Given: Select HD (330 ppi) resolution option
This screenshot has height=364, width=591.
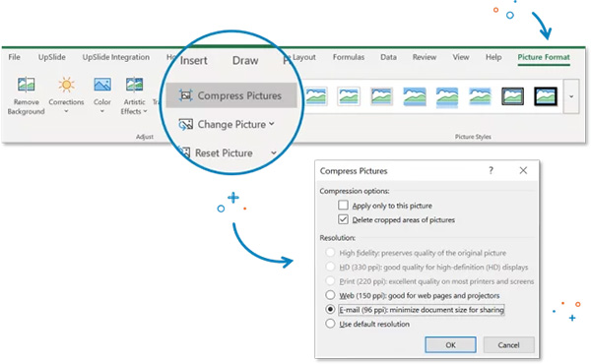Looking at the screenshot, I should tap(330, 267).
